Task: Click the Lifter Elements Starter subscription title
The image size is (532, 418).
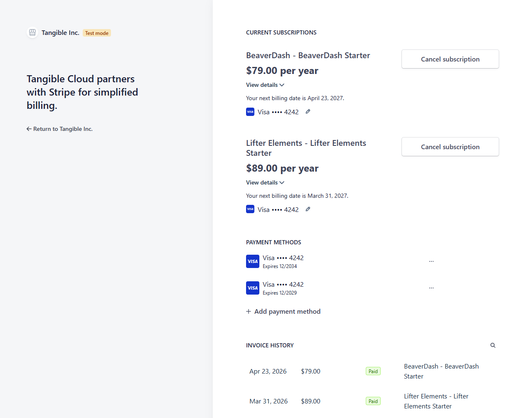Action: [306, 148]
